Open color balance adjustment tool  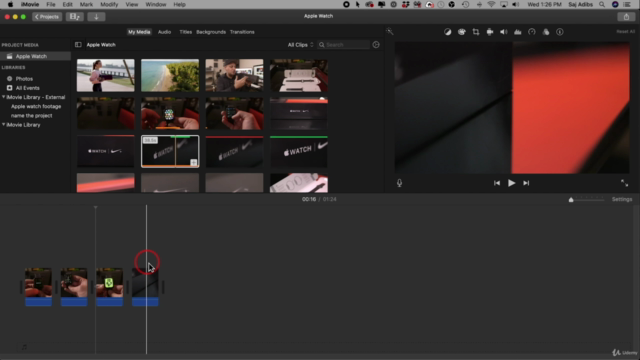tap(448, 32)
